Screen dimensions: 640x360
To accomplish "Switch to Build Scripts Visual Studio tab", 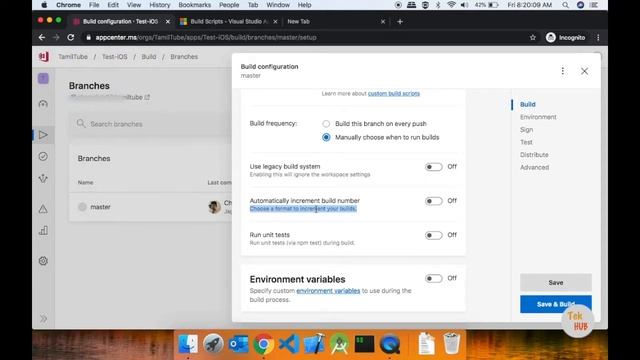I will pos(229,22).
